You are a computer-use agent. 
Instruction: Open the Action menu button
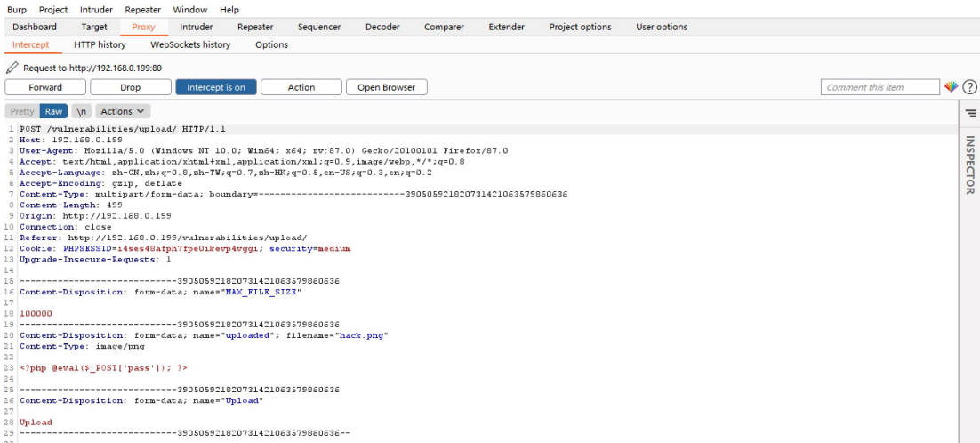pos(301,87)
